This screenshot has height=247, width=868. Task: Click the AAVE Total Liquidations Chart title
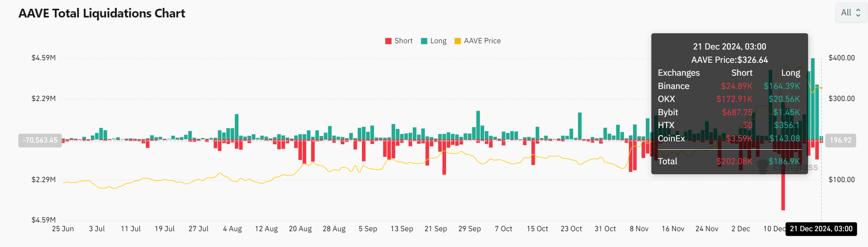[102, 13]
